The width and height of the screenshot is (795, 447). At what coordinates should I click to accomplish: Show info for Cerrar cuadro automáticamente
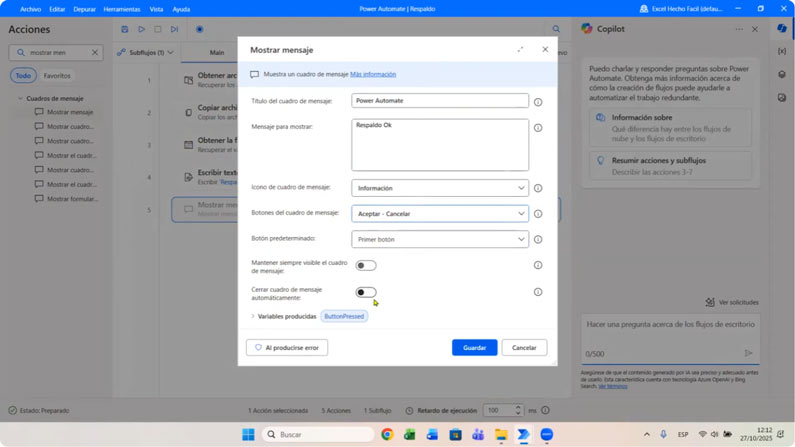tap(538, 292)
